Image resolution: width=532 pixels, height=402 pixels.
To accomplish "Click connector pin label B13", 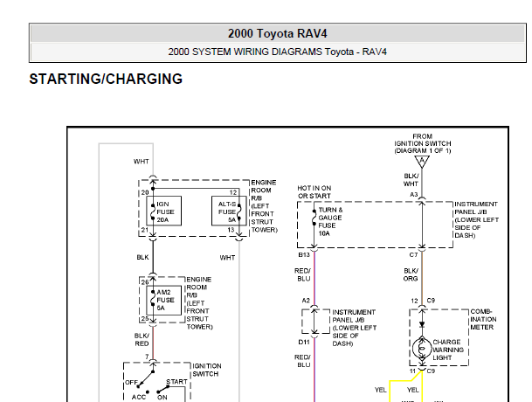I will click(304, 254).
